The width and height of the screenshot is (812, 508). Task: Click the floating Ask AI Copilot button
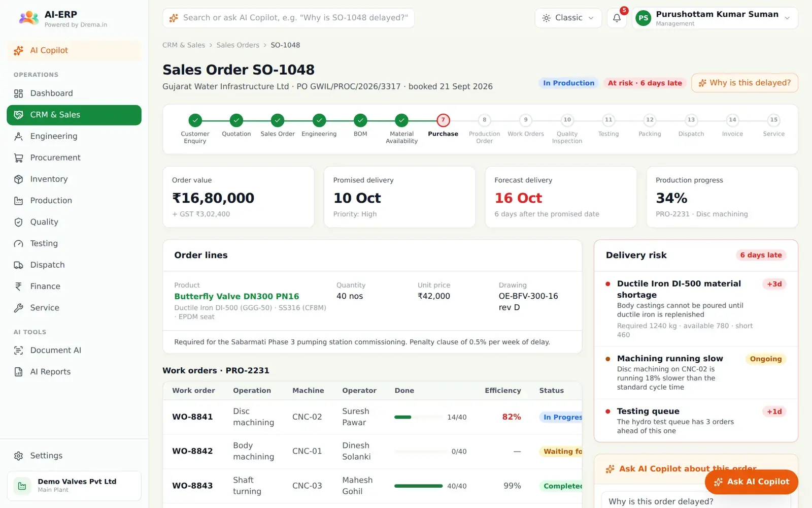point(751,482)
